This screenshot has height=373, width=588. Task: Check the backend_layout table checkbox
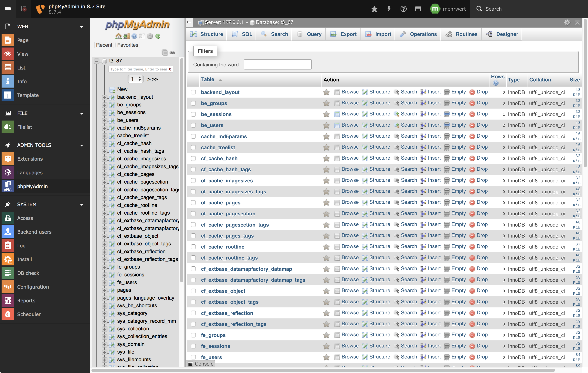pos(193,92)
